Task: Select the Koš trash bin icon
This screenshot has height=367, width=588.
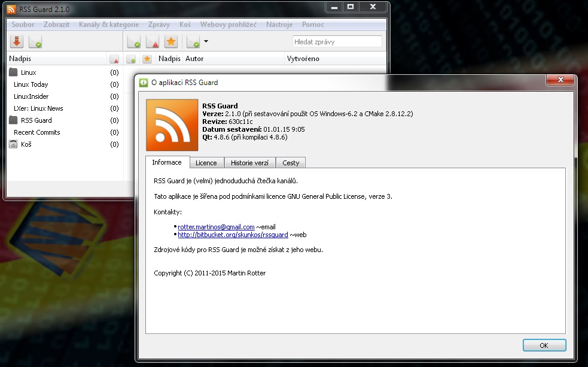Action: [x=13, y=144]
